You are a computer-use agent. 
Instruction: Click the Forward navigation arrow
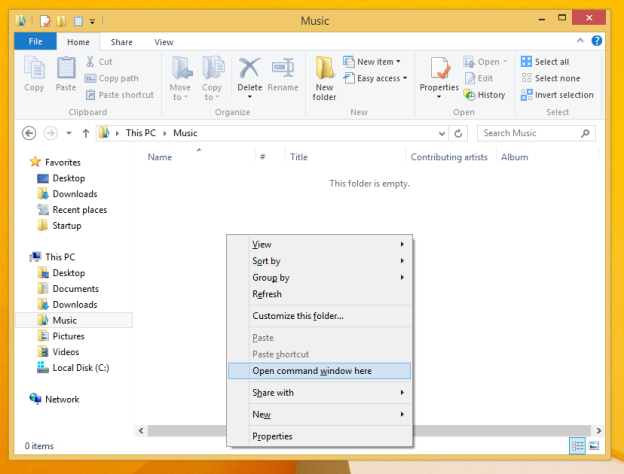[x=51, y=133]
